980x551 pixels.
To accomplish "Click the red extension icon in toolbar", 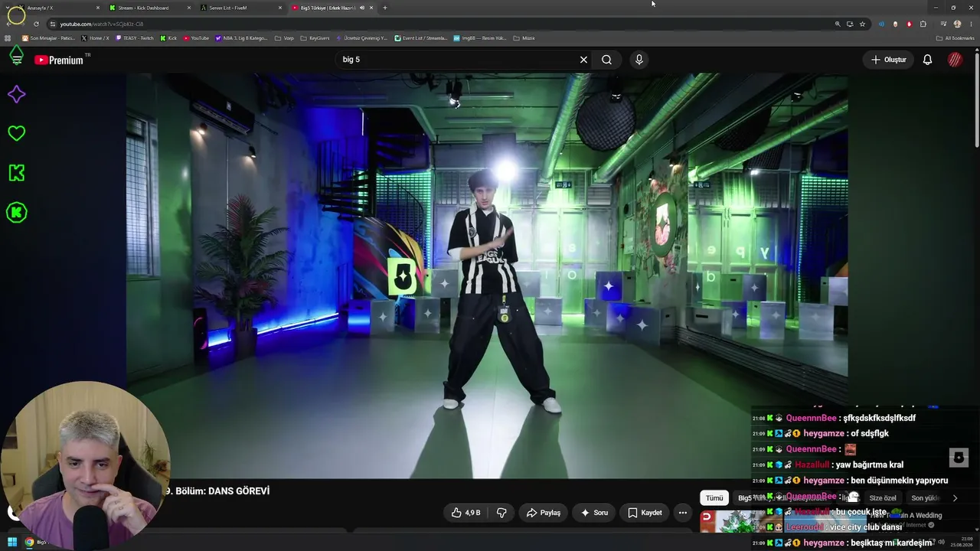I will click(x=909, y=24).
